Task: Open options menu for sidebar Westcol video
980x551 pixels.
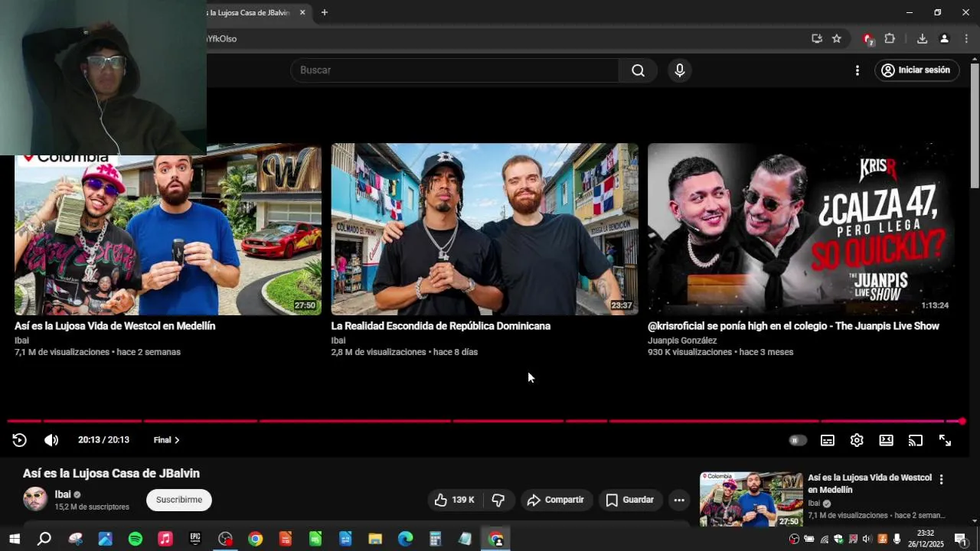Action: (x=941, y=480)
